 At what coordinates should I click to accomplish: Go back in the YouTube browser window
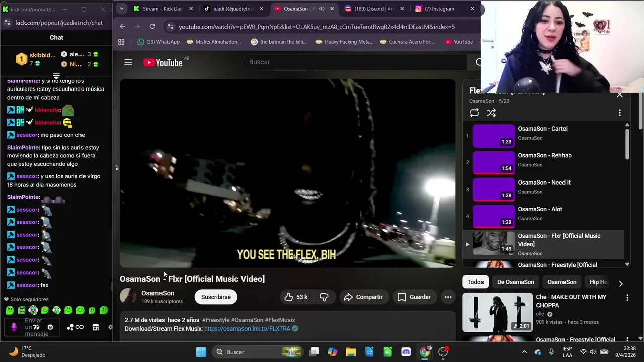click(122, 26)
